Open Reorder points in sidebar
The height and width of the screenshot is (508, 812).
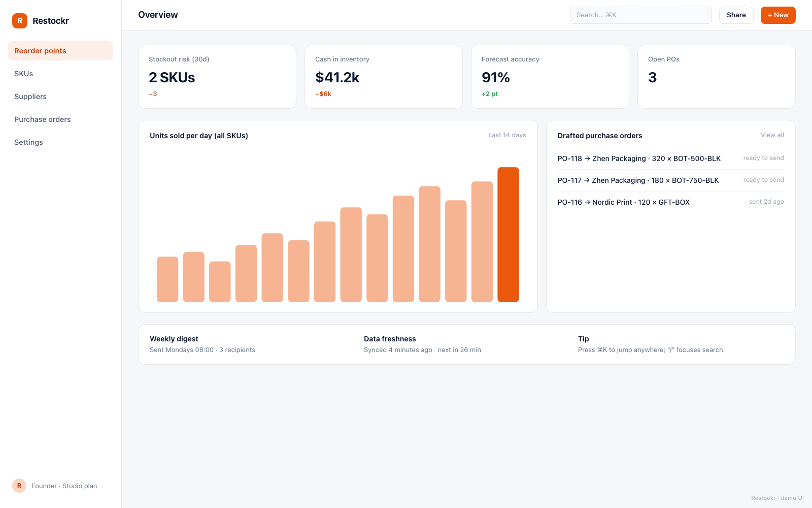[60, 51]
